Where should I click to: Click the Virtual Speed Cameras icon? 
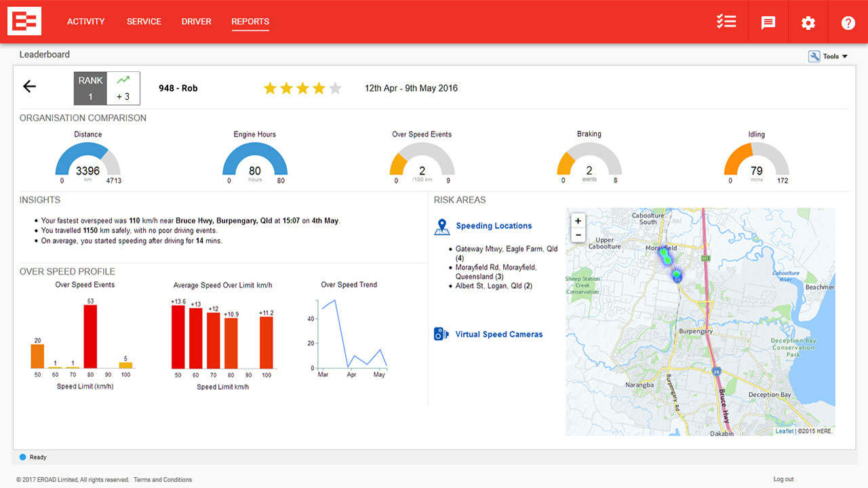pos(441,334)
